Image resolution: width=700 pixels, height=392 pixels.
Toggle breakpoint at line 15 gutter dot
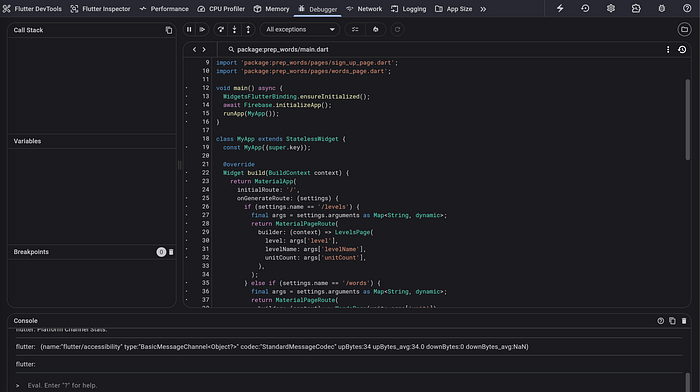[x=187, y=113]
